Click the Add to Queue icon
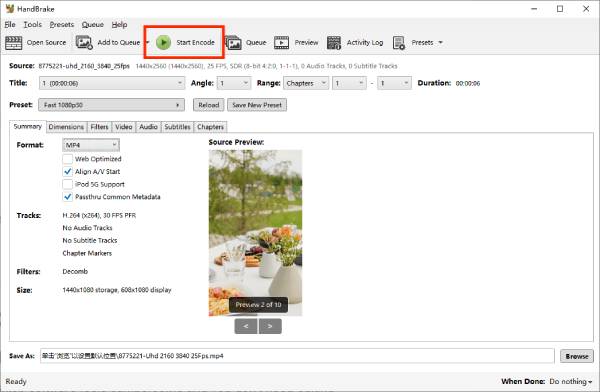Image resolution: width=600 pixels, height=392 pixels. point(84,42)
